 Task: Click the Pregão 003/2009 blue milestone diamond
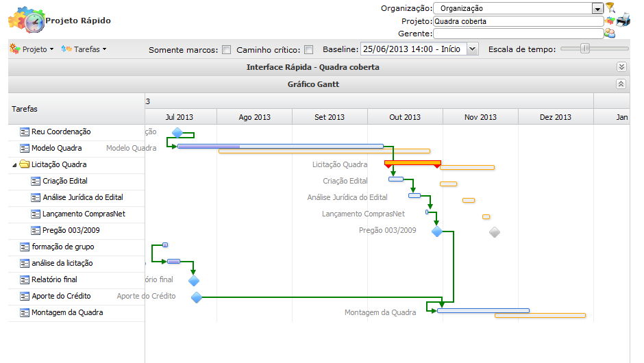(437, 231)
